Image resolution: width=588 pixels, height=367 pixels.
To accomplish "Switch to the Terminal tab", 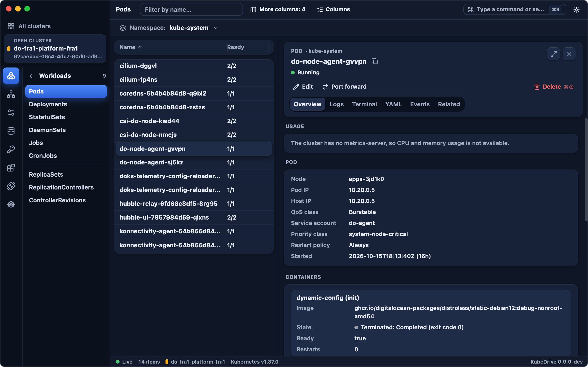I will (x=364, y=104).
